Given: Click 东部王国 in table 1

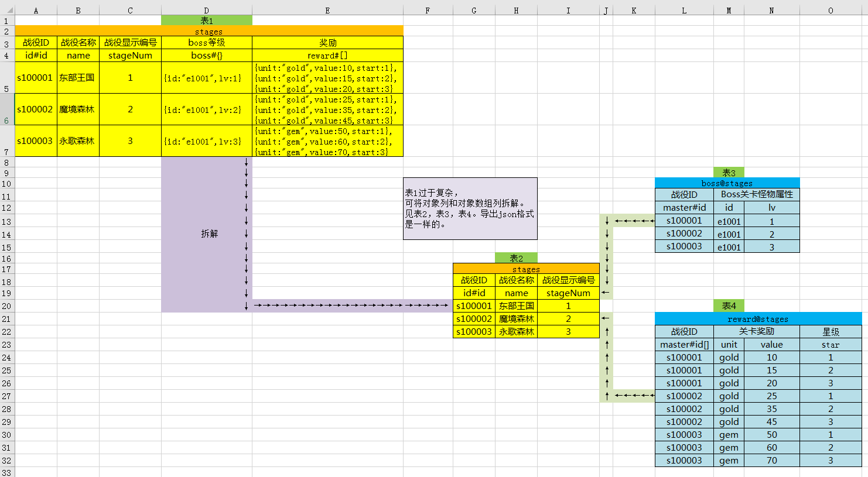Looking at the screenshot, I should pos(78,77).
